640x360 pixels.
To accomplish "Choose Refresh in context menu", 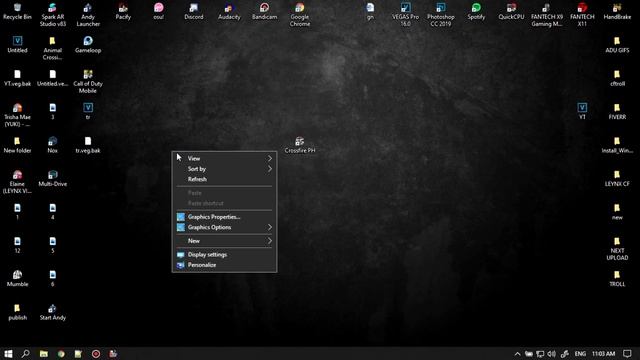I will tap(224, 179).
